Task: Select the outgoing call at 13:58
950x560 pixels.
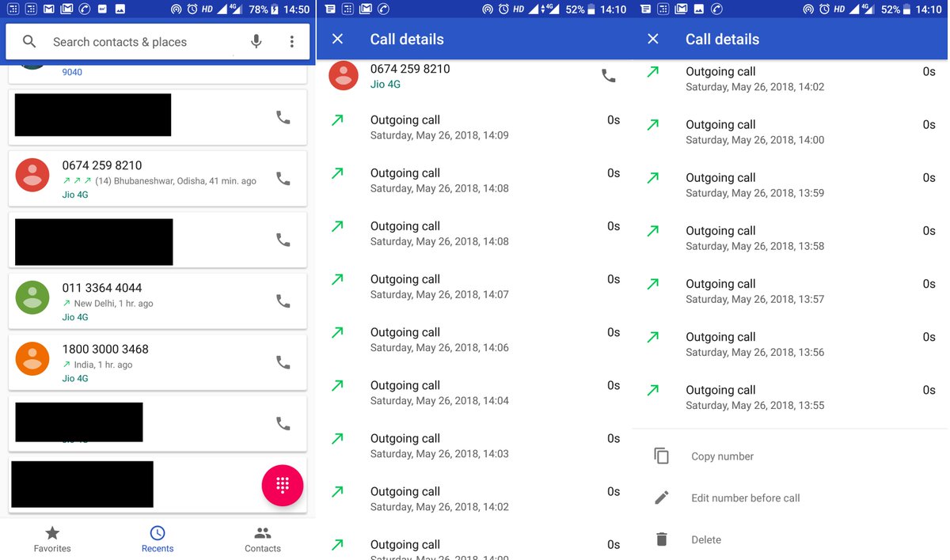Action: 790,238
